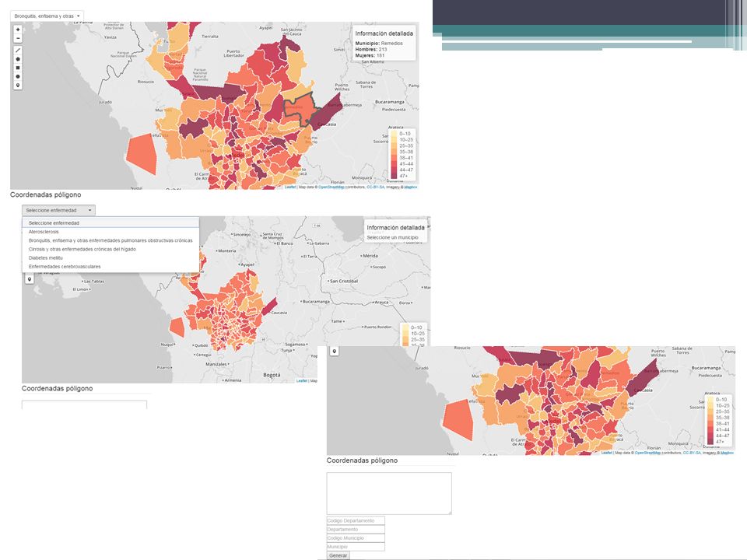Click 'Seleccione un municipio' text on middle map
Screen dimensions: 747x560
[x=392, y=237]
